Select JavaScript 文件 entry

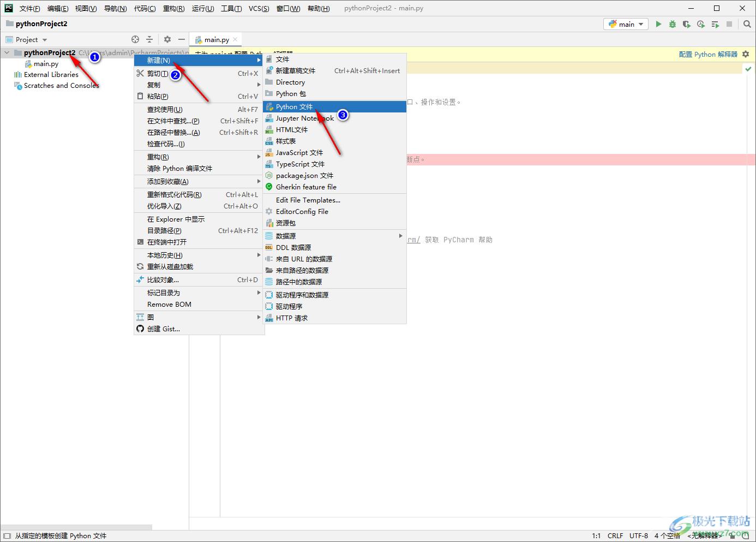335,153
